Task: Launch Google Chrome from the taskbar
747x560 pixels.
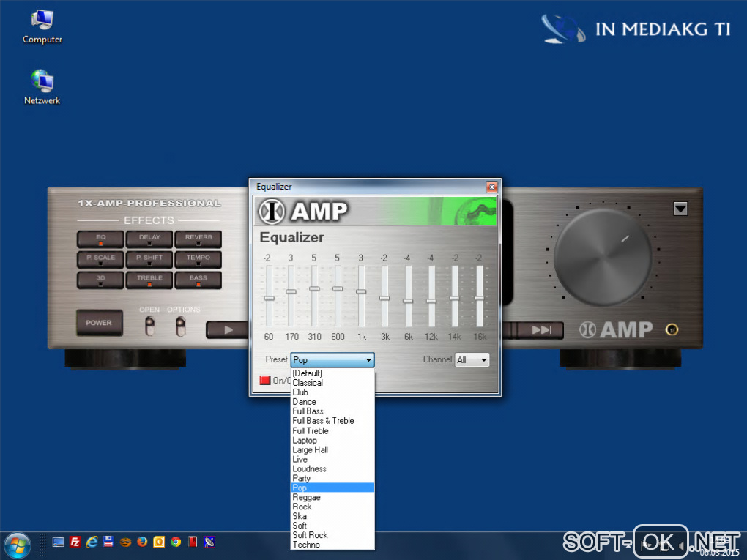Action: click(x=176, y=542)
